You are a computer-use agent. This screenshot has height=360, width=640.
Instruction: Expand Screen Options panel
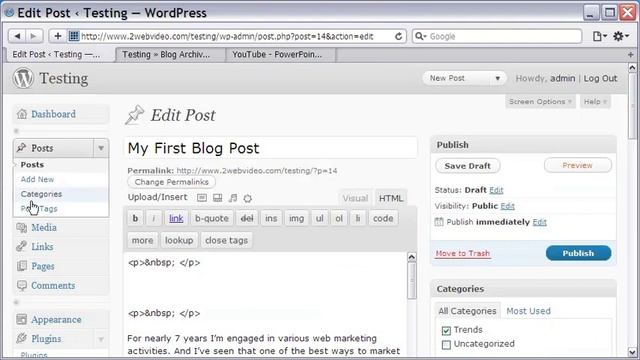(540, 102)
